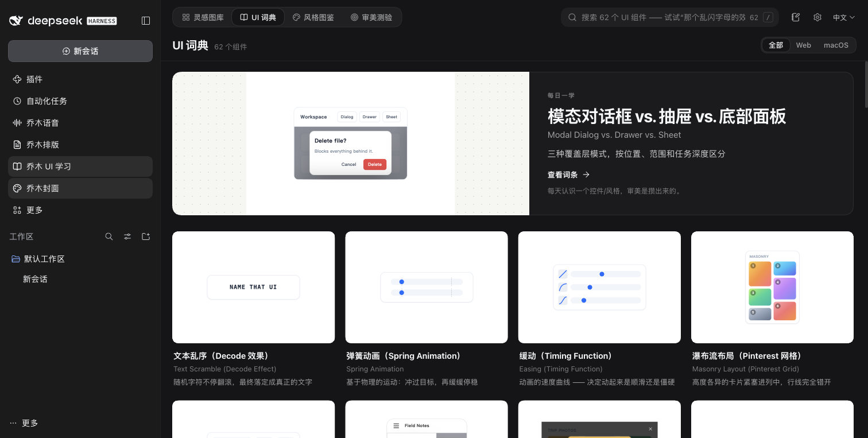Click masonry tile numbered 1
Viewport: 868px width, 438px height.
(759, 273)
